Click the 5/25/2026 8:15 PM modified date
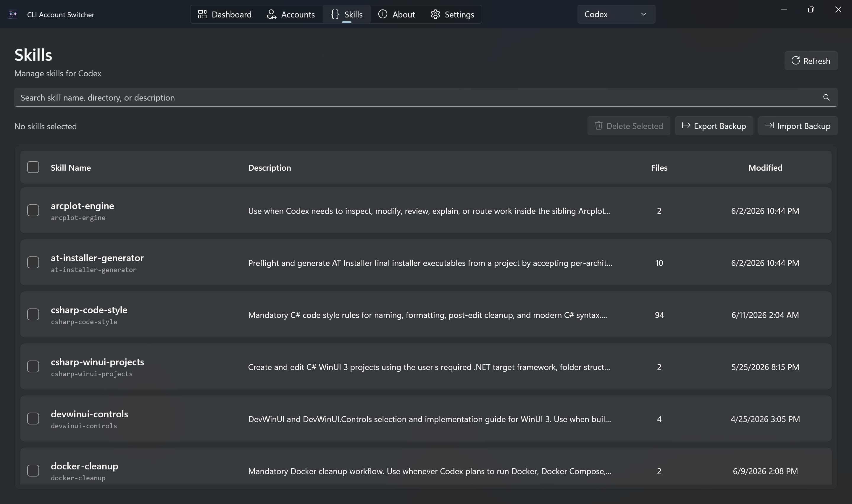The image size is (852, 504). (x=765, y=367)
